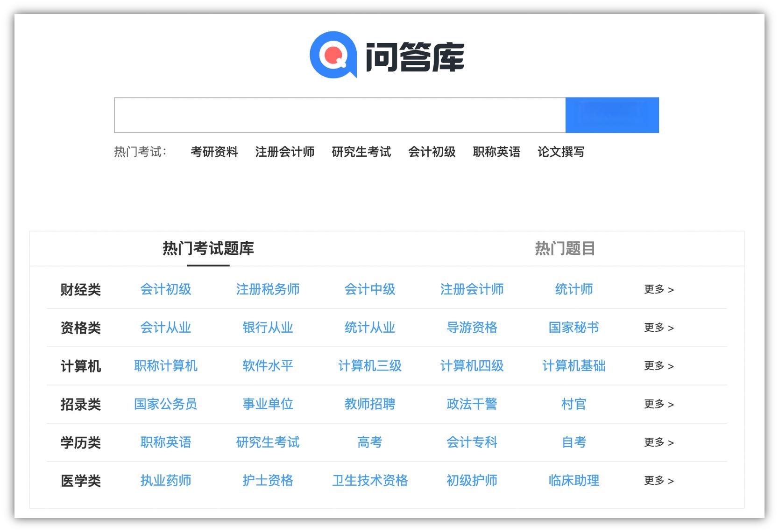779x532 pixels.
Task: Click the 学历类 category label
Action: (81, 443)
